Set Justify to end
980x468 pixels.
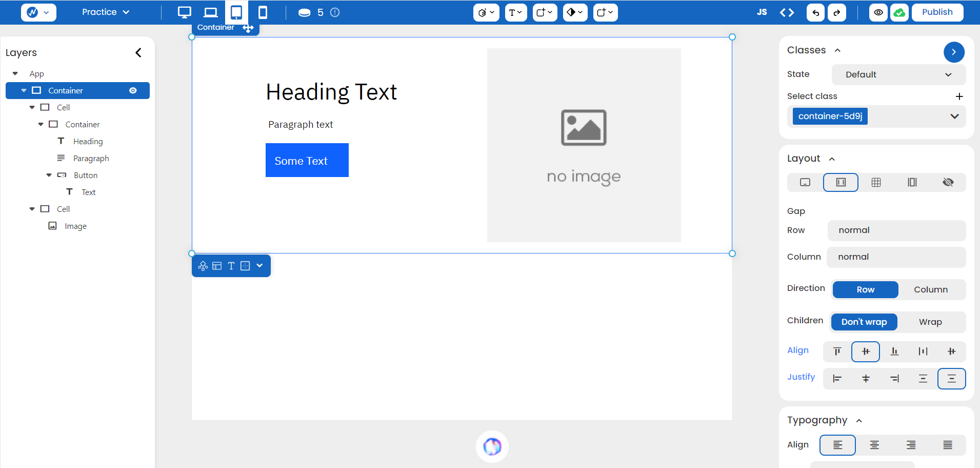tap(894, 379)
